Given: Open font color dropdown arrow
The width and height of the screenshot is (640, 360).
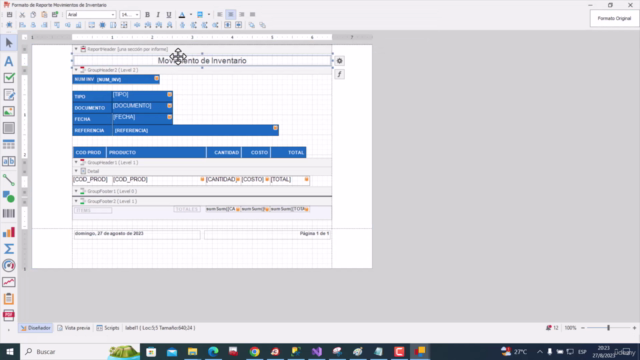Looking at the screenshot, I should 191,15.
